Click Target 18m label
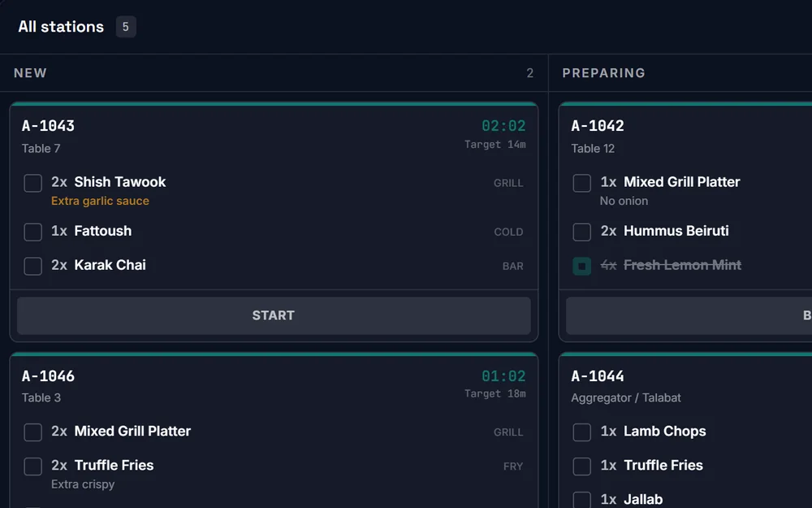This screenshot has height=508, width=812. coord(495,393)
